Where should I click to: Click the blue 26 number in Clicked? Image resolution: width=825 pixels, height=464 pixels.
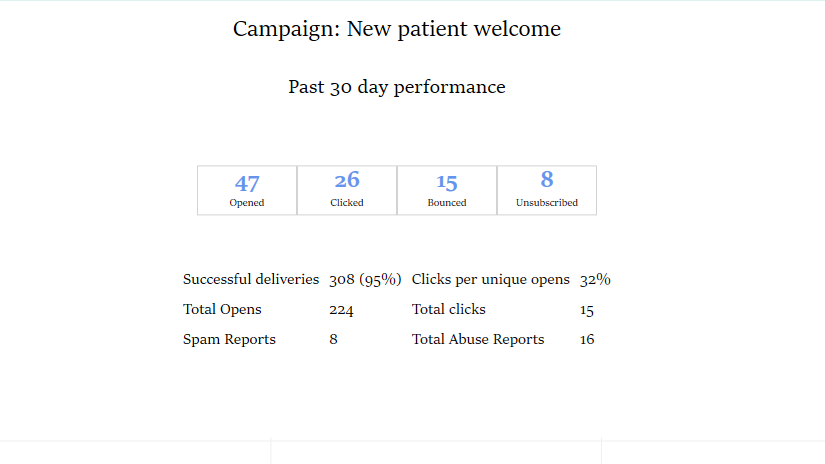click(x=347, y=180)
